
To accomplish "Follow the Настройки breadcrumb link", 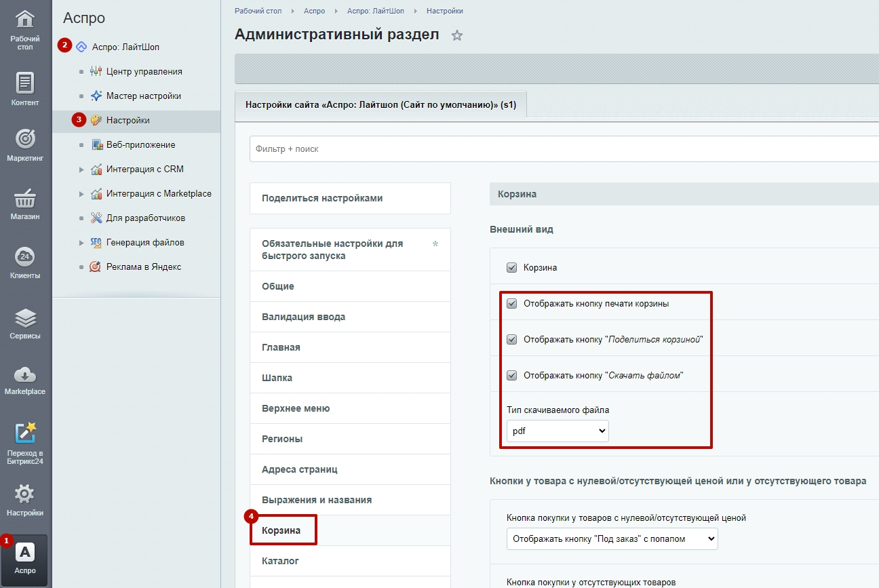I will [x=445, y=11].
